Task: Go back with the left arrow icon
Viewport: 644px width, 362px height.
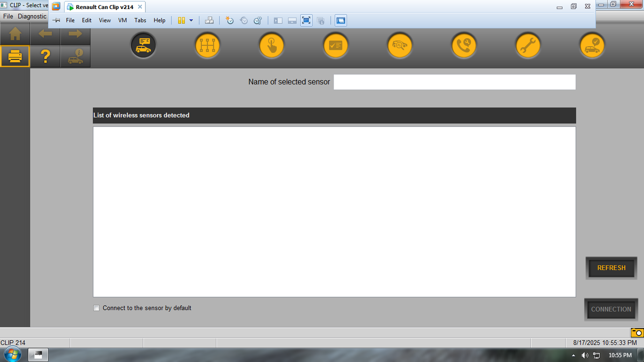Action: 45,35
